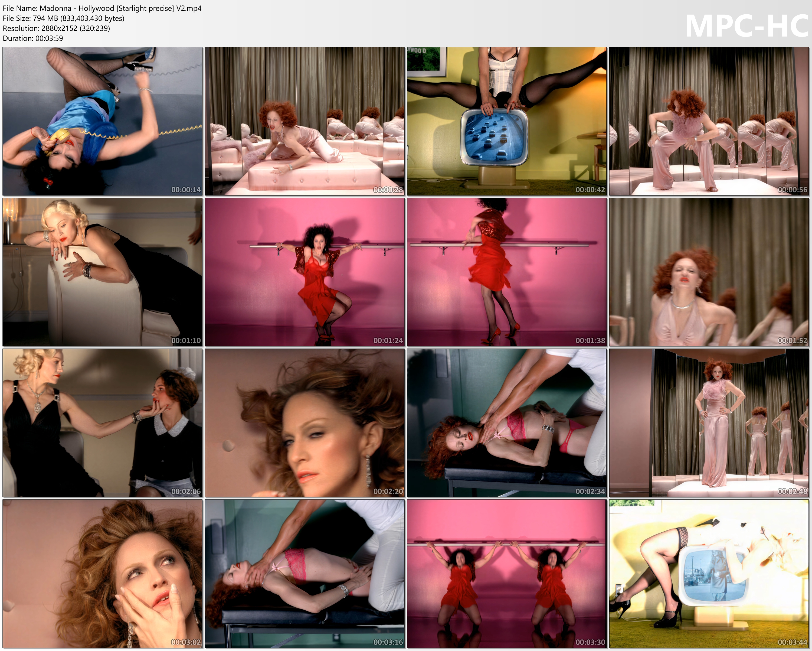This screenshot has width=812, height=651.
Task: Select the Resolution 2880x2152 text line
Action: pyautogui.click(x=57, y=28)
